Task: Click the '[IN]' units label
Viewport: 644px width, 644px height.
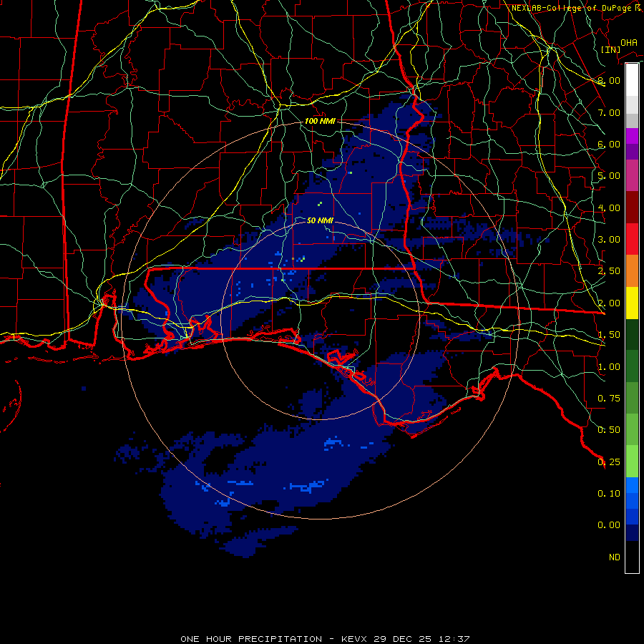Action: 610,49
